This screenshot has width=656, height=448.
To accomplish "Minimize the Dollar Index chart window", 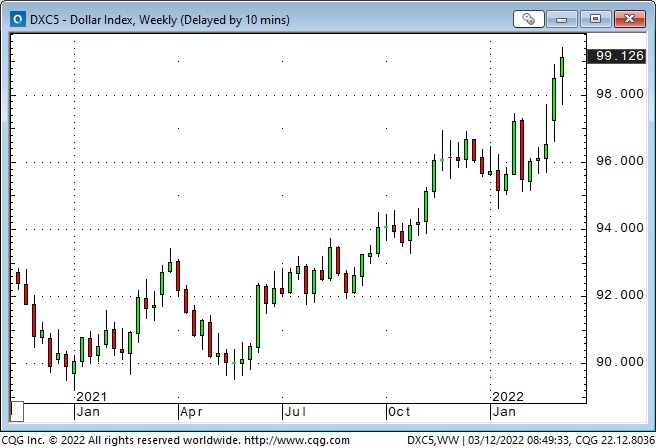I will coord(561,19).
